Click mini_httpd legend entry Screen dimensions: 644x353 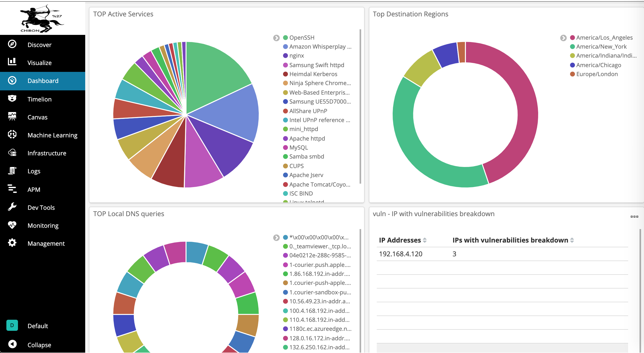coord(300,129)
